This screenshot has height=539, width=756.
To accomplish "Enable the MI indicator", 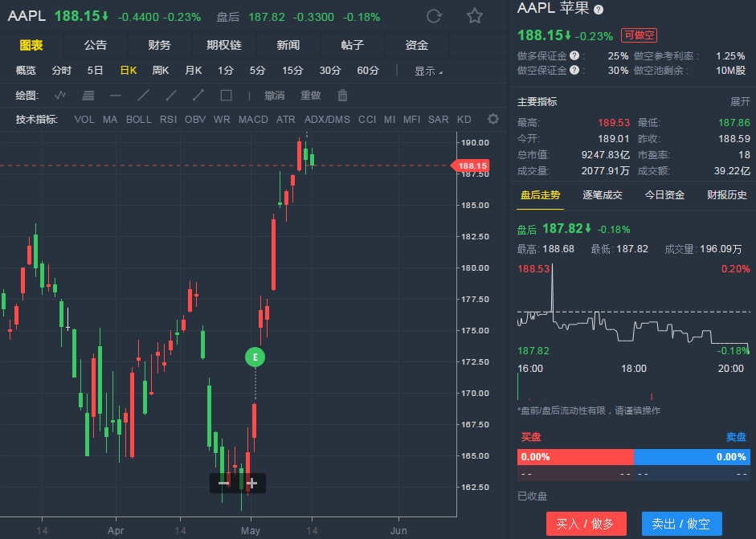I will point(390,120).
